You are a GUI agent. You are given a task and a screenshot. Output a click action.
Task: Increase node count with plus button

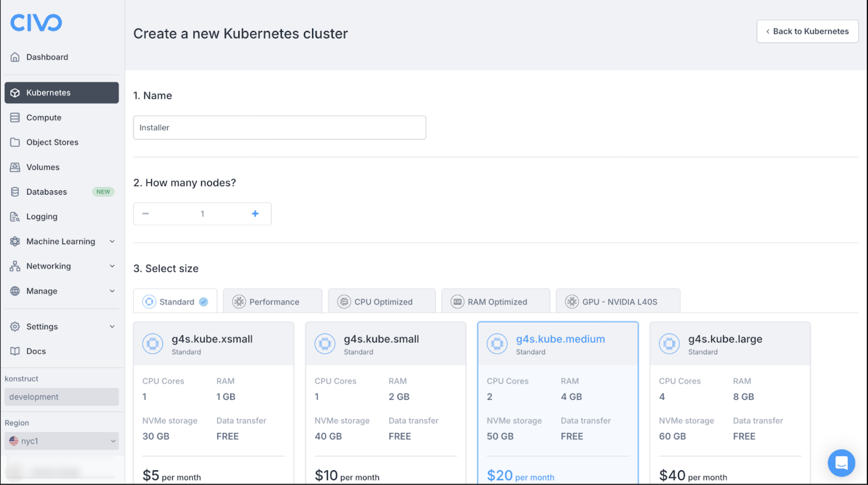(x=255, y=214)
